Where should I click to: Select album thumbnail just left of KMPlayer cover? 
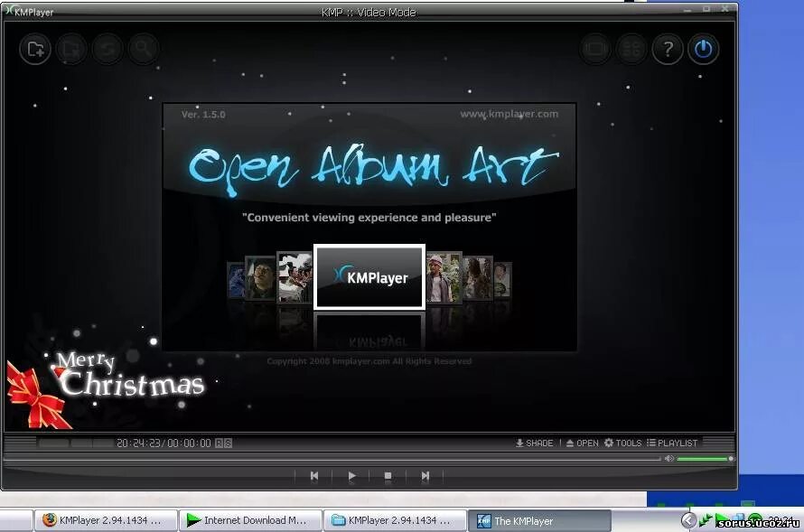294,276
